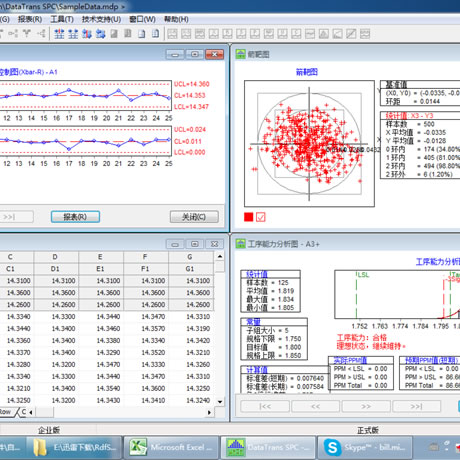Jump to last page with >>| button
Screen dimensions: 460x460
click(417, 406)
